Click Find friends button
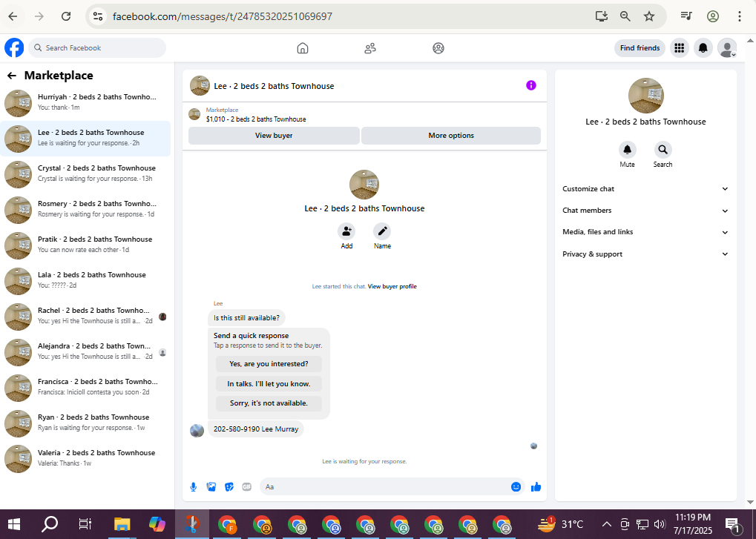The height and width of the screenshot is (539, 756). point(640,47)
